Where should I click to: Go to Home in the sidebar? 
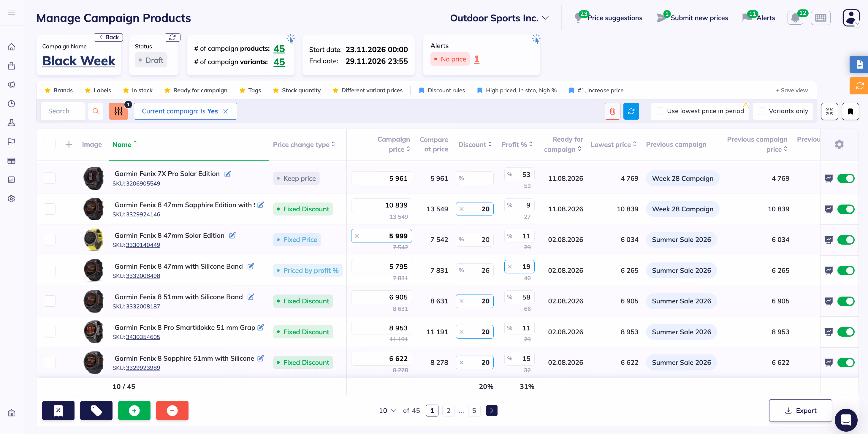(x=12, y=47)
